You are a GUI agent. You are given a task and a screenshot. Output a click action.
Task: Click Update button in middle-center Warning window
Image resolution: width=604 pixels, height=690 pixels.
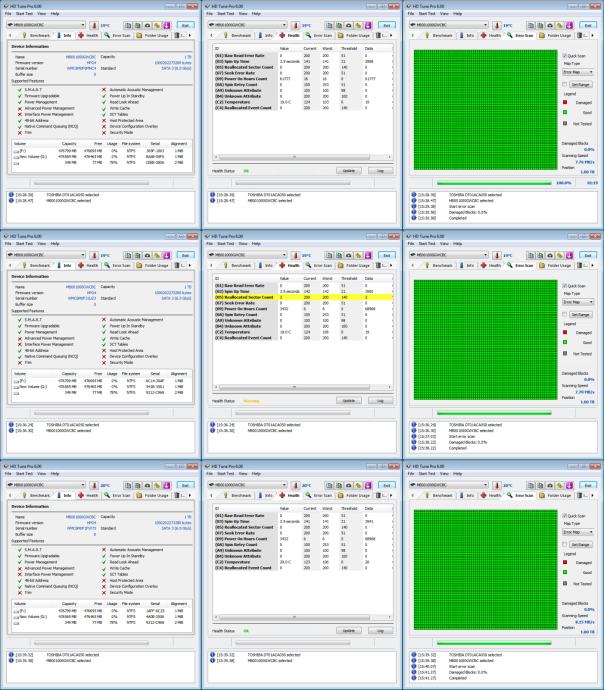[349, 400]
